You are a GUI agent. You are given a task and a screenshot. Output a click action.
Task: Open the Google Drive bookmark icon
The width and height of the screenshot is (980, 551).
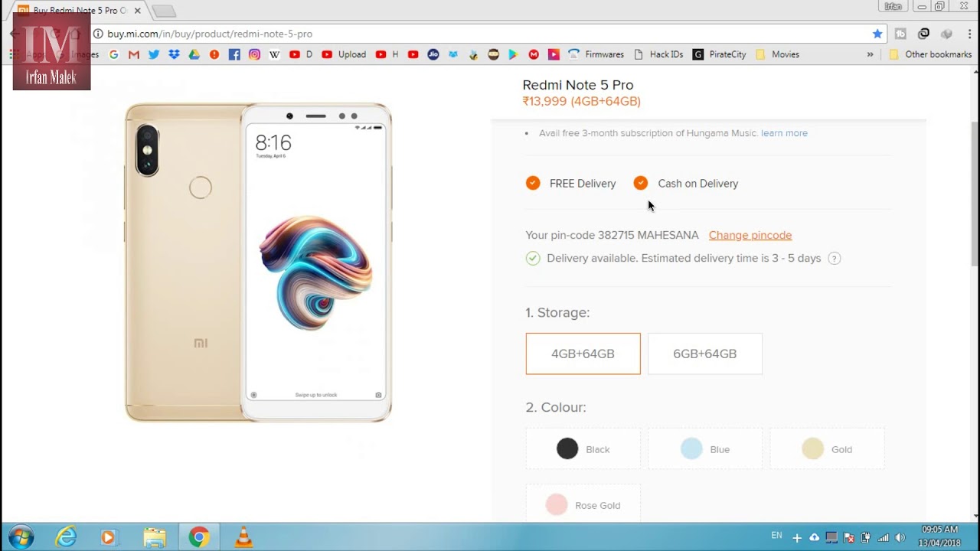tap(194, 54)
